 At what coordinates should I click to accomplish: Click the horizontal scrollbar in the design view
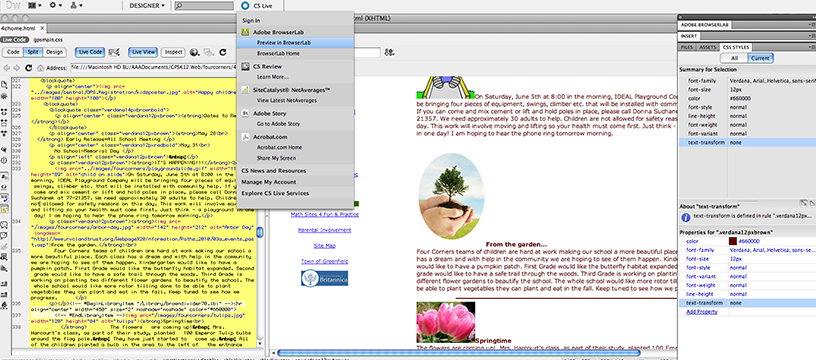[x=458, y=353]
